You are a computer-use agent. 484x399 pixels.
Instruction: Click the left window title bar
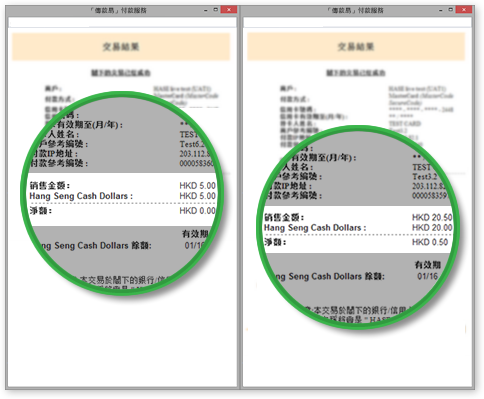coord(118,10)
